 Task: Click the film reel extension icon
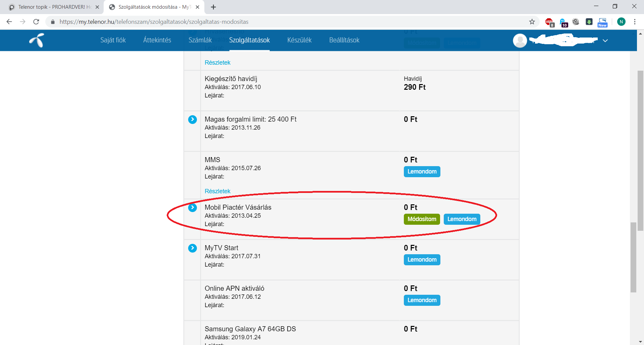[576, 22]
